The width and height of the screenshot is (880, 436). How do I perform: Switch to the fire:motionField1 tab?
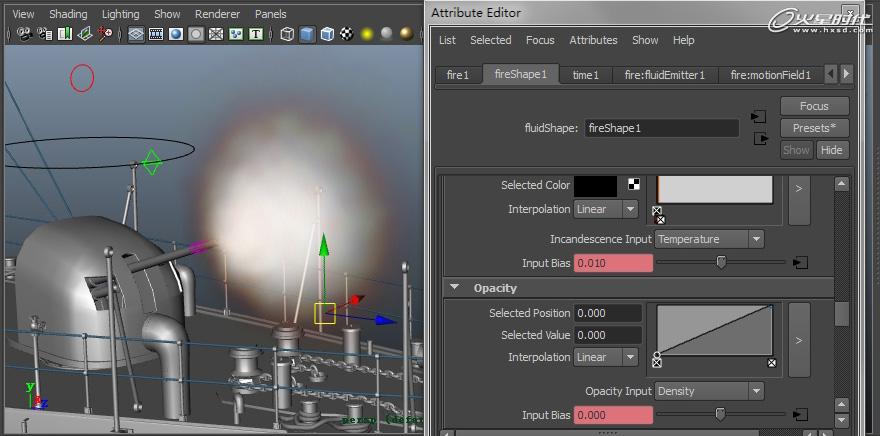click(771, 75)
